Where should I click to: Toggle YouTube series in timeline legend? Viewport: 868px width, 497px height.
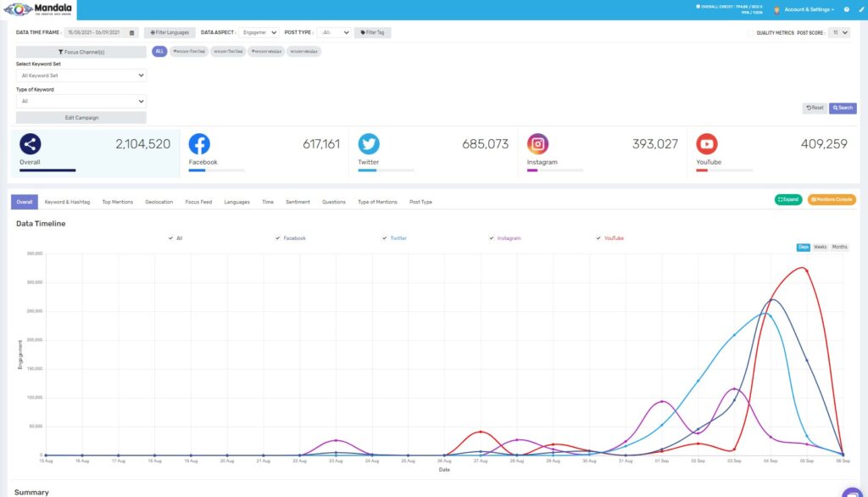pyautogui.click(x=598, y=238)
